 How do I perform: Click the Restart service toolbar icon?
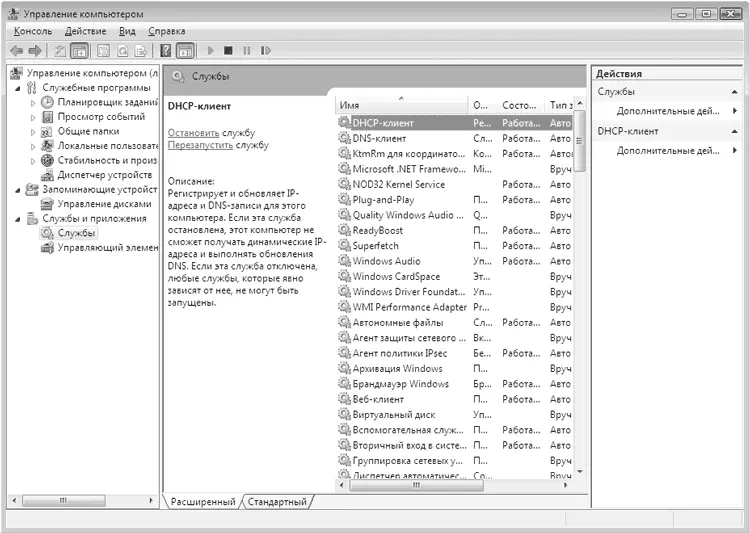point(265,50)
